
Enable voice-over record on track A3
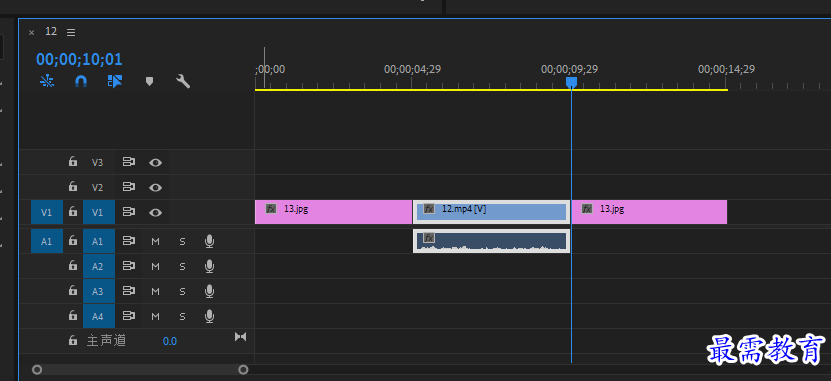point(209,291)
